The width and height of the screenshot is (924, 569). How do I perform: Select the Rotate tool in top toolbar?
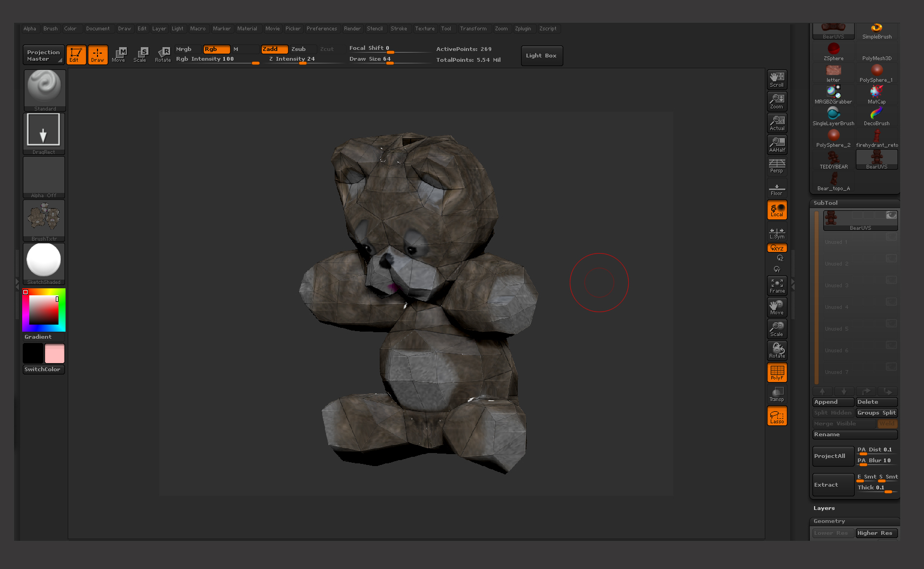pyautogui.click(x=163, y=55)
